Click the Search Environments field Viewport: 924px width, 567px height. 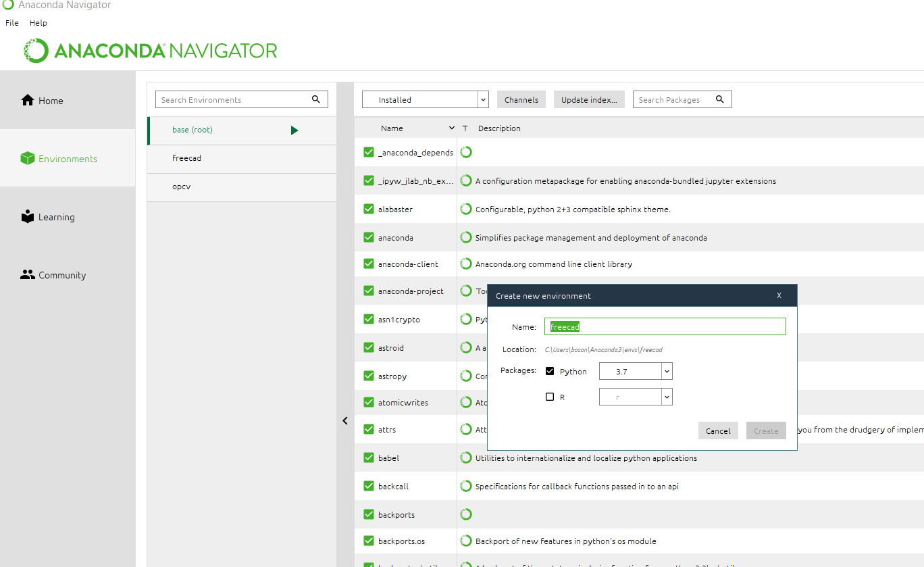pyautogui.click(x=242, y=99)
